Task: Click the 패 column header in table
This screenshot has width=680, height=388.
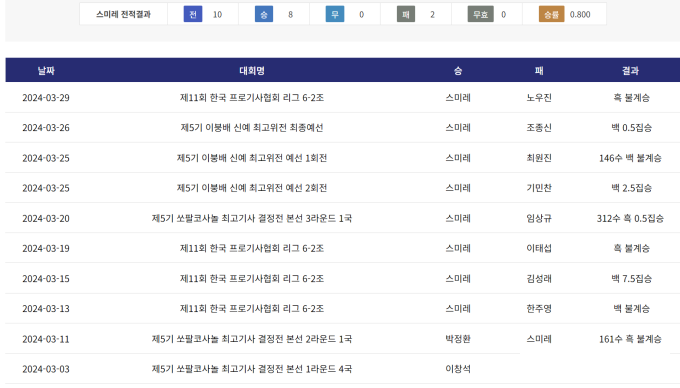Action: (x=539, y=70)
